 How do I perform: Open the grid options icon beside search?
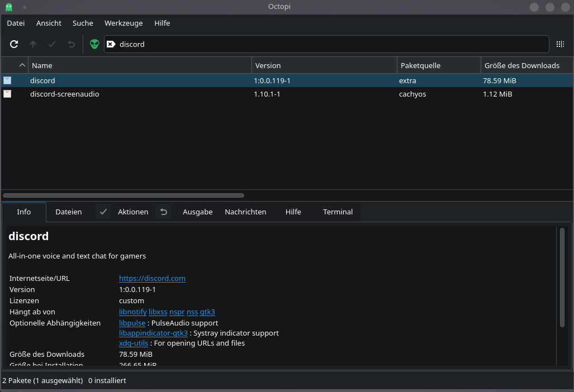click(x=560, y=44)
